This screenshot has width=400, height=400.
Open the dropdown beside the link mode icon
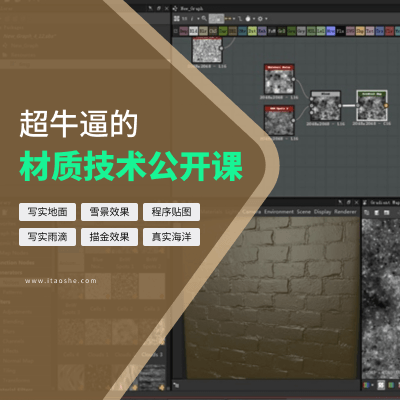(x=234, y=19)
